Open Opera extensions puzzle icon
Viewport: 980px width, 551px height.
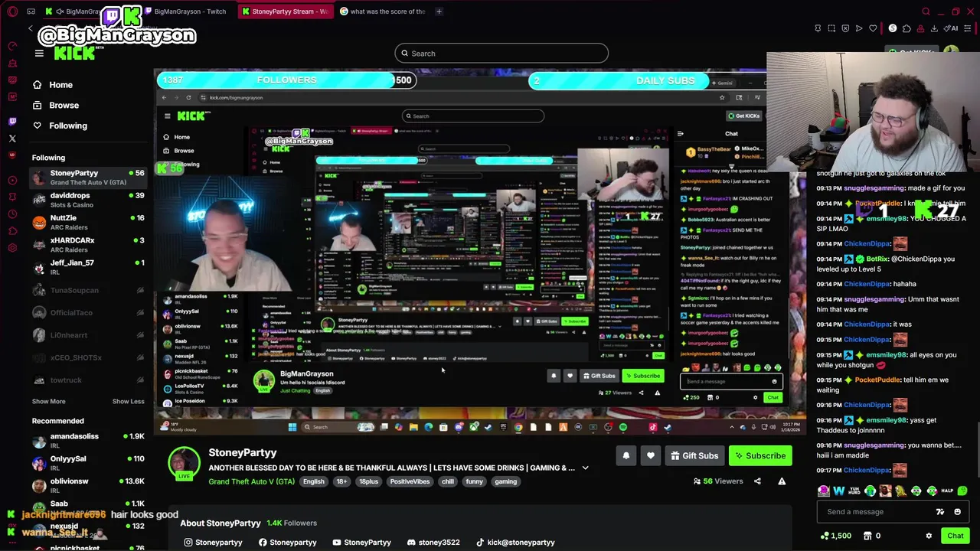coord(906,29)
